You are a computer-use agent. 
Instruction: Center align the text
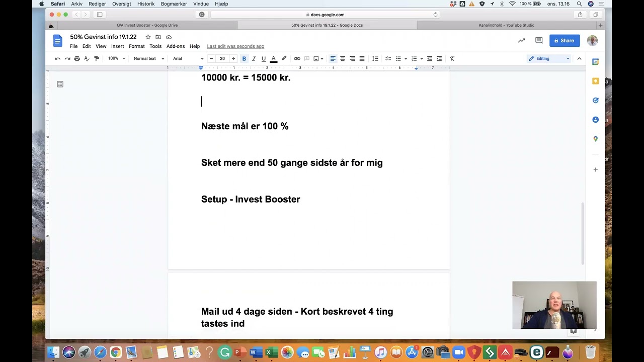tap(343, 59)
